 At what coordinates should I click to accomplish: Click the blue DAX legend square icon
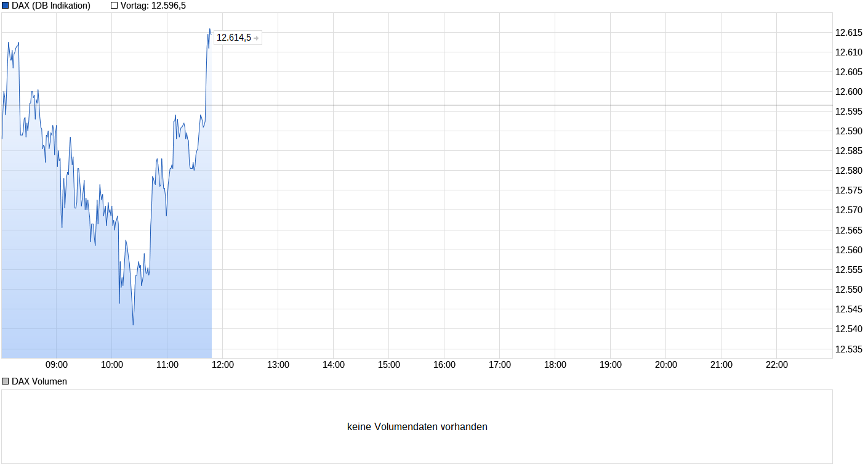[5, 5]
